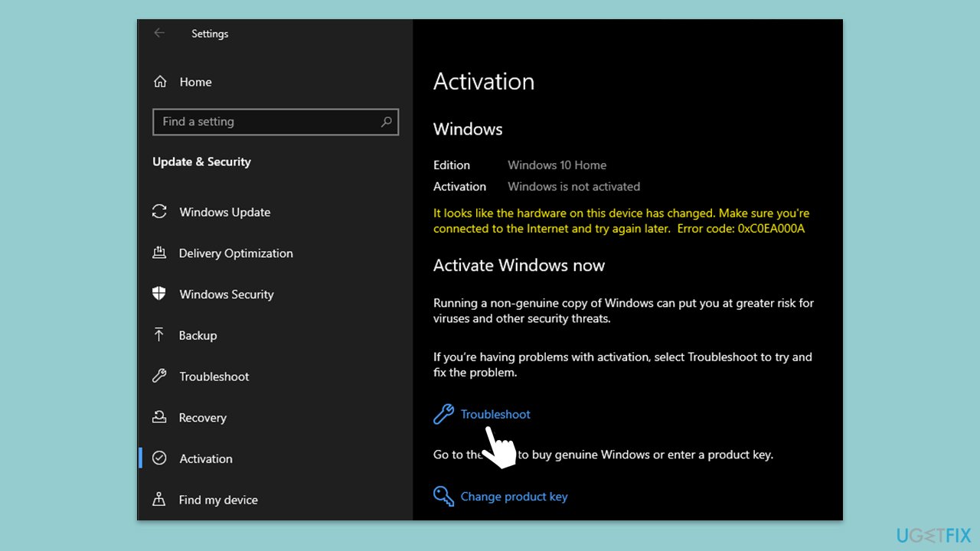Click the Edition label
Image resolution: width=980 pixels, height=551 pixels.
click(x=452, y=165)
